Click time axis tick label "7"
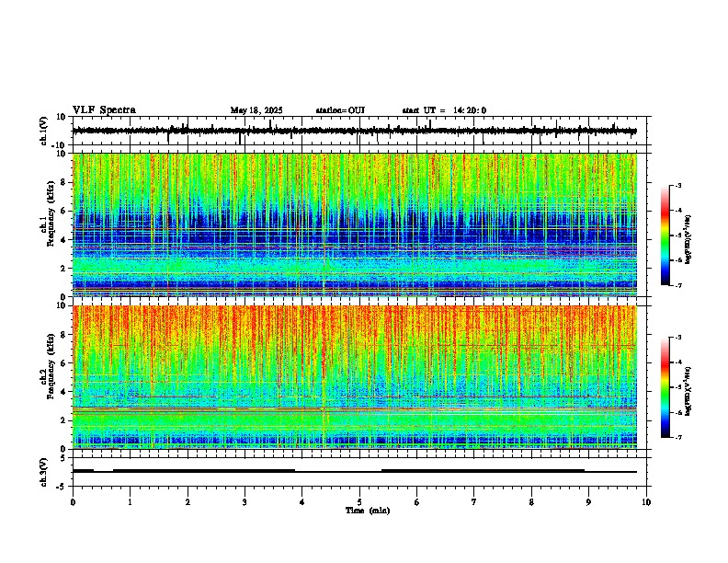 (474, 501)
